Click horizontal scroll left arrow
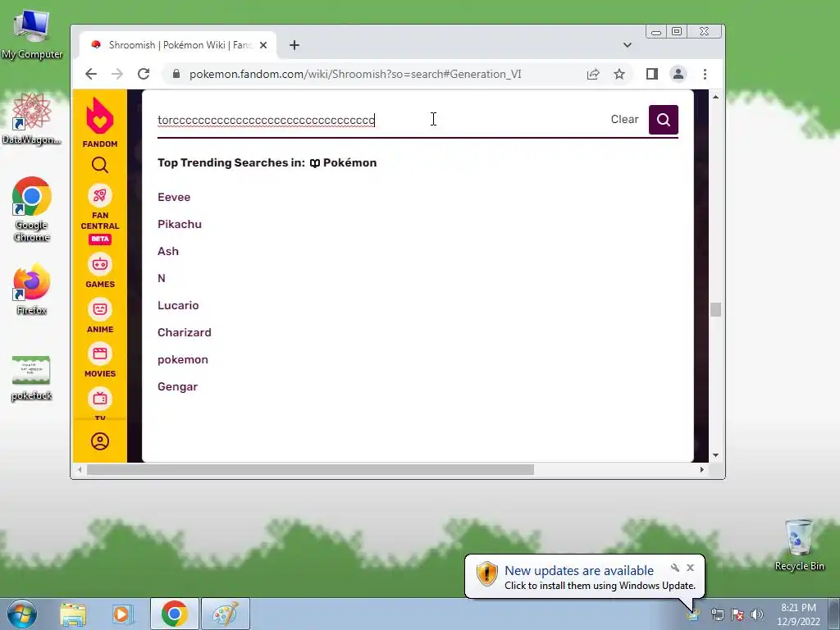This screenshot has width=840, height=630. 80,470
